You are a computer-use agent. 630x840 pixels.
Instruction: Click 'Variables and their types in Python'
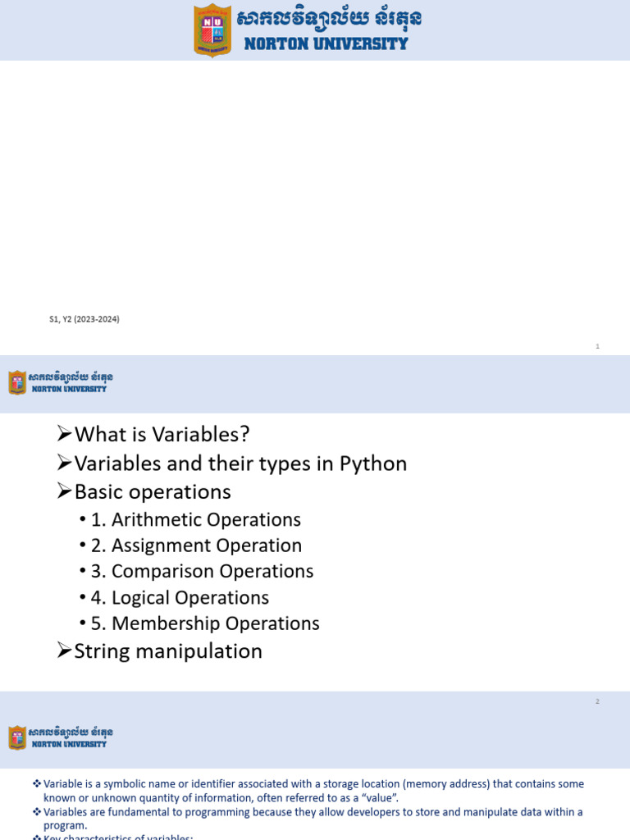click(240, 463)
